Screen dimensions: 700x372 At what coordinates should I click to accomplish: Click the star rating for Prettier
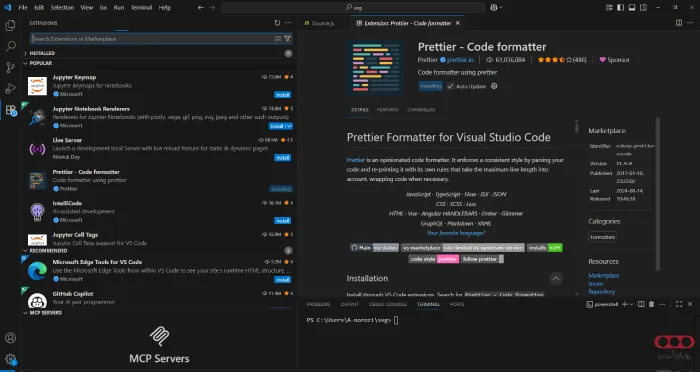click(x=562, y=60)
